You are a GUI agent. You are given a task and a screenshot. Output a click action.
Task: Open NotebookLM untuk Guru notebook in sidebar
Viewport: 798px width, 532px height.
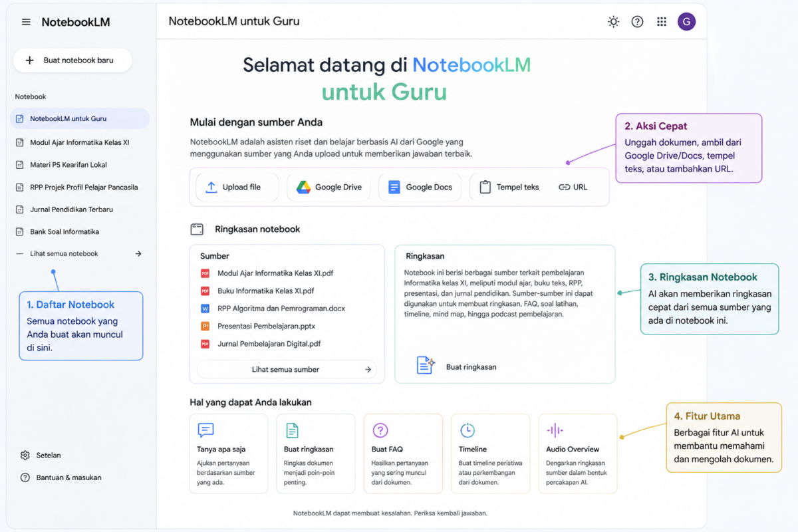(80, 119)
